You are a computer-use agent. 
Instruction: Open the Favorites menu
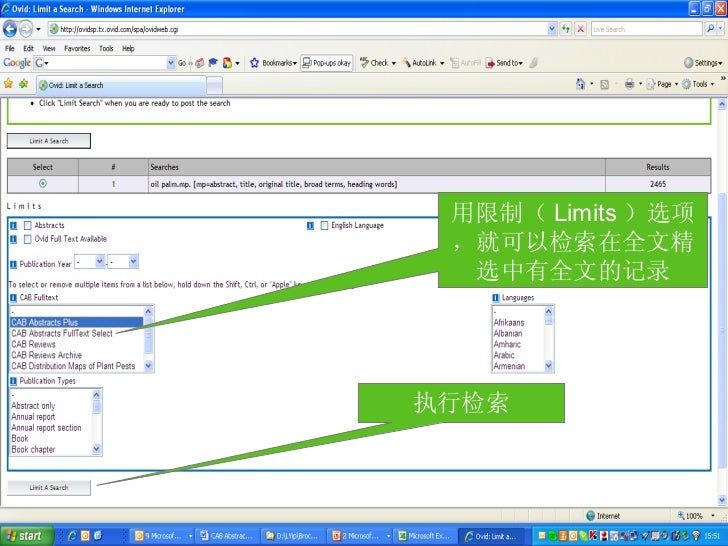pos(77,48)
